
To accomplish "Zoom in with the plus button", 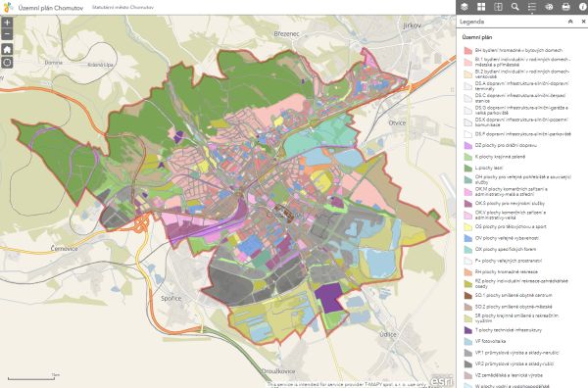I will [7, 23].
